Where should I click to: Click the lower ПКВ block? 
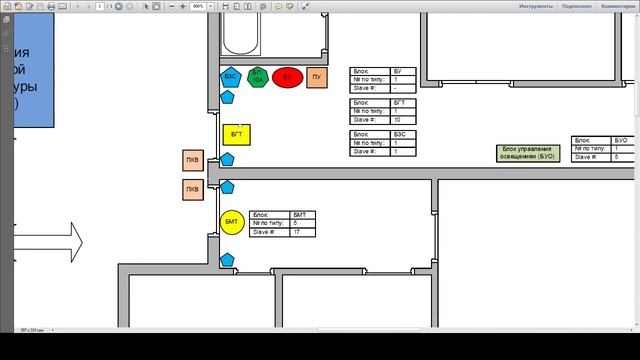coord(193,190)
